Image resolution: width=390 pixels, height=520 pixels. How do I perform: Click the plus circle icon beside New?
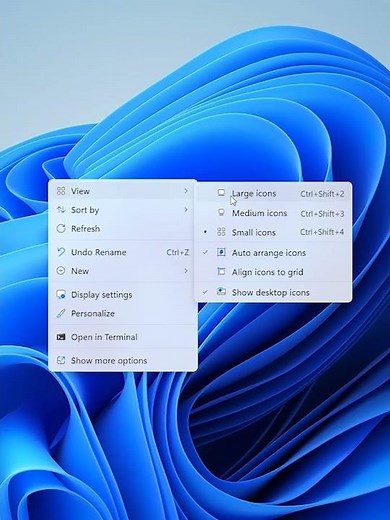tap(61, 271)
